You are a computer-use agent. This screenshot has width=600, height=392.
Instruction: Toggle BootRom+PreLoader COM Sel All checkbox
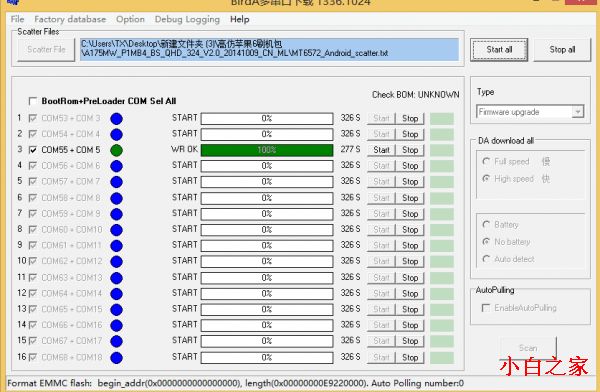tap(33, 101)
